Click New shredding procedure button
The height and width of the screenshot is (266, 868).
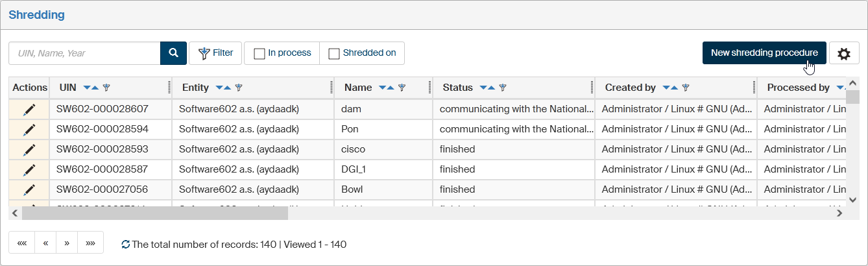point(764,53)
